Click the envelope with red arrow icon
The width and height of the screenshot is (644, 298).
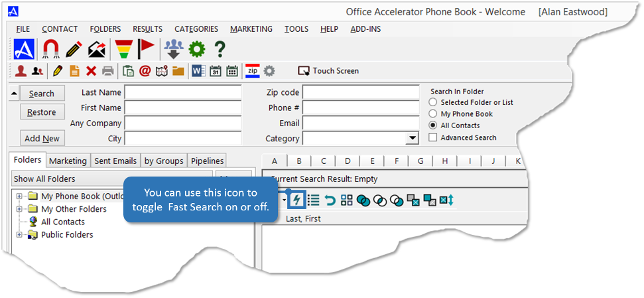[x=97, y=50]
